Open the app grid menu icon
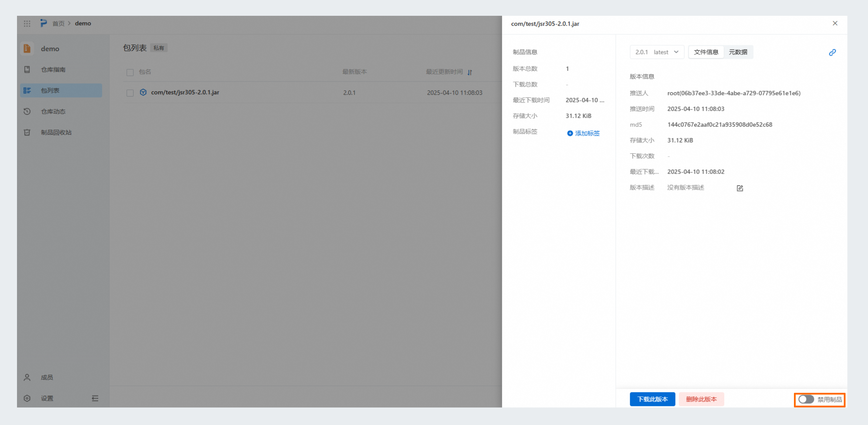This screenshot has width=868, height=425. (27, 24)
